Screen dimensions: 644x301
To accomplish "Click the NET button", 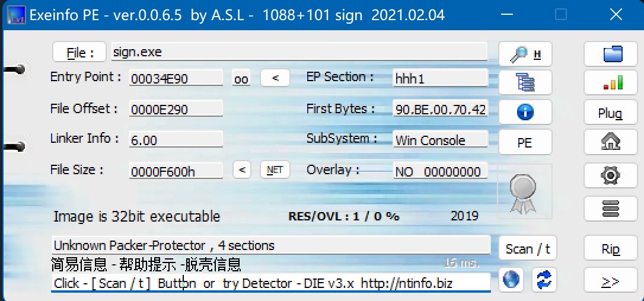I will pos(275,169).
